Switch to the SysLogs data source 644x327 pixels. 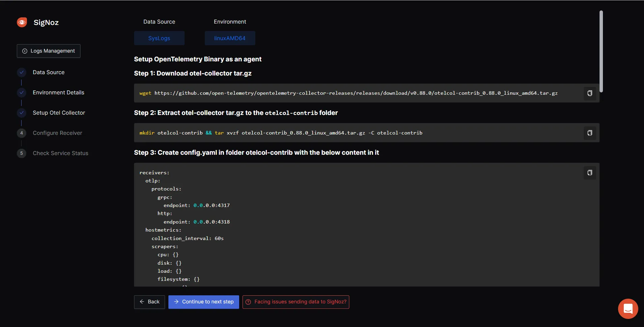[x=159, y=38]
